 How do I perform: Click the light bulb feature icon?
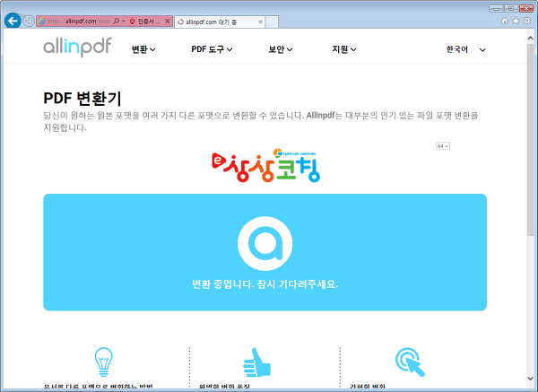pyautogui.click(x=104, y=362)
